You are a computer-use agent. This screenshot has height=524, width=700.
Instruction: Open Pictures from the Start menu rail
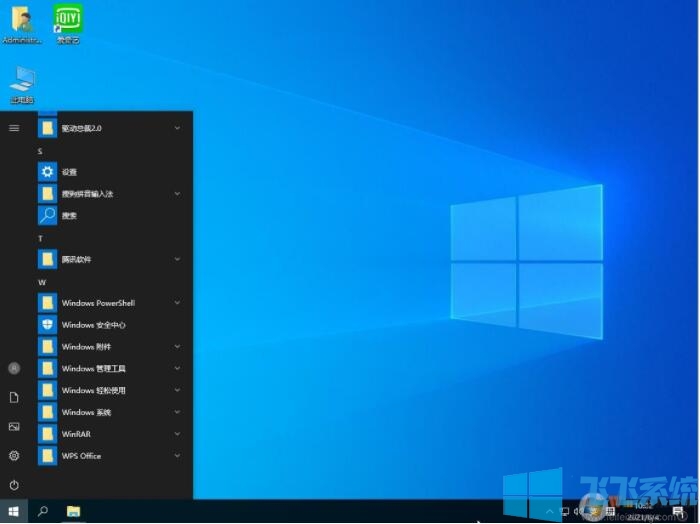coord(14,427)
